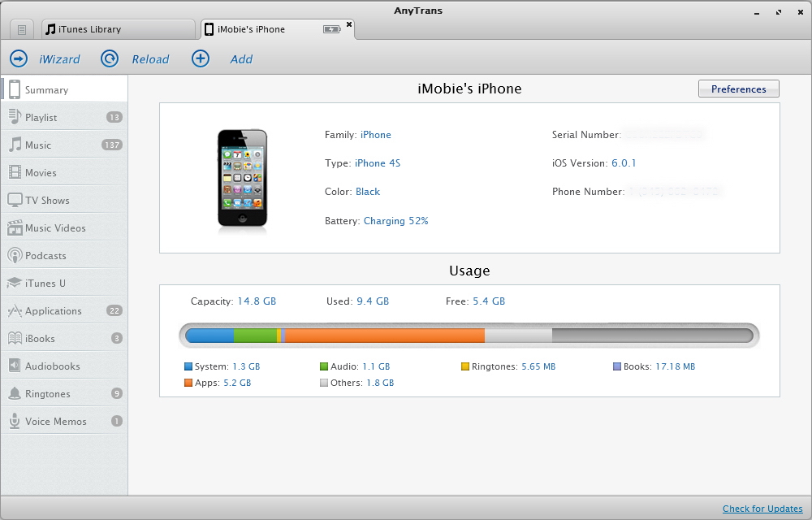Click the Add plus icon
Image resolution: width=812 pixels, height=520 pixels.
[201, 58]
